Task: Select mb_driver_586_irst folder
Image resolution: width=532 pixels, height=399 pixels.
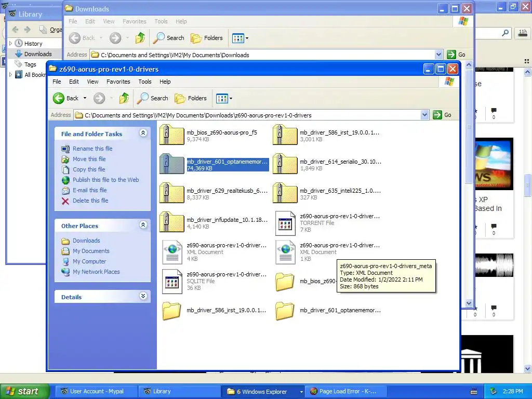Action: (x=215, y=310)
